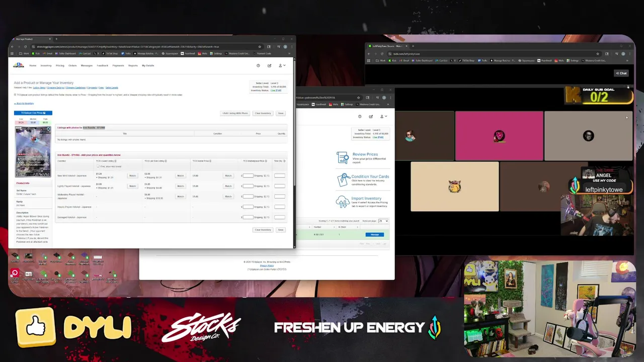Open the Payments menu item

pos(118,65)
